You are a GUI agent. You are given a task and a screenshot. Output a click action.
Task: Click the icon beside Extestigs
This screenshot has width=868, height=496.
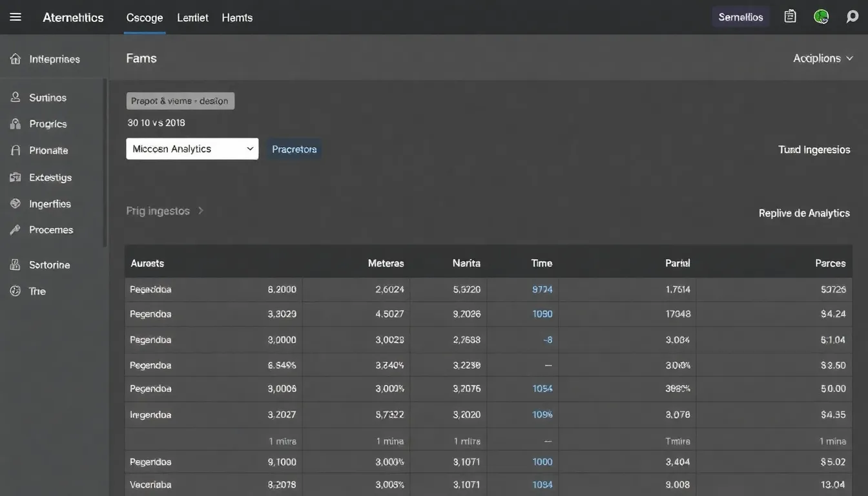click(15, 177)
